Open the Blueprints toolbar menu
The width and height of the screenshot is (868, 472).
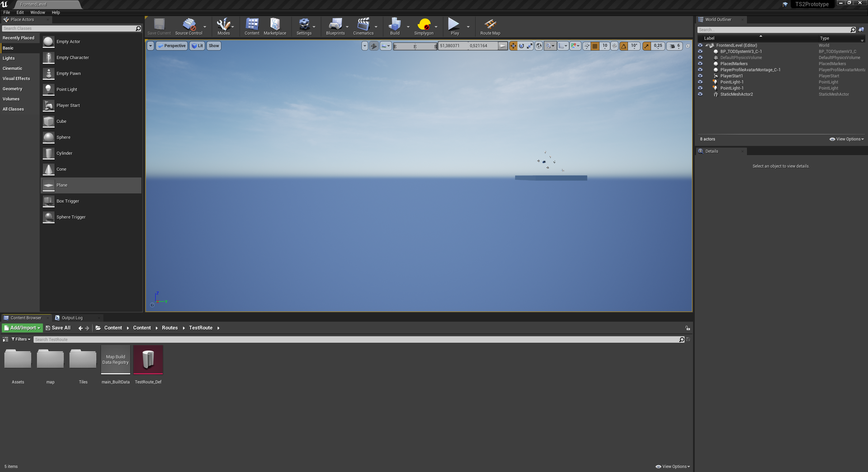pyautogui.click(x=335, y=27)
